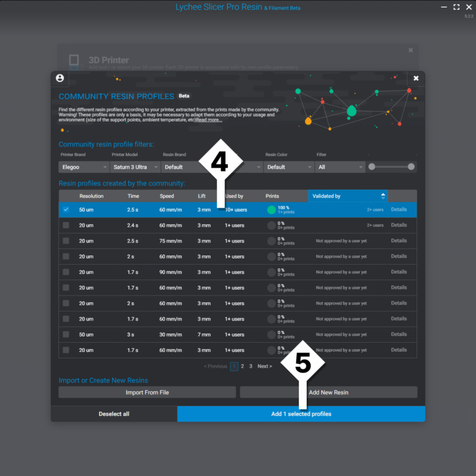The width and height of the screenshot is (476, 476).
Task: Click Deselect all button
Action: click(114, 414)
